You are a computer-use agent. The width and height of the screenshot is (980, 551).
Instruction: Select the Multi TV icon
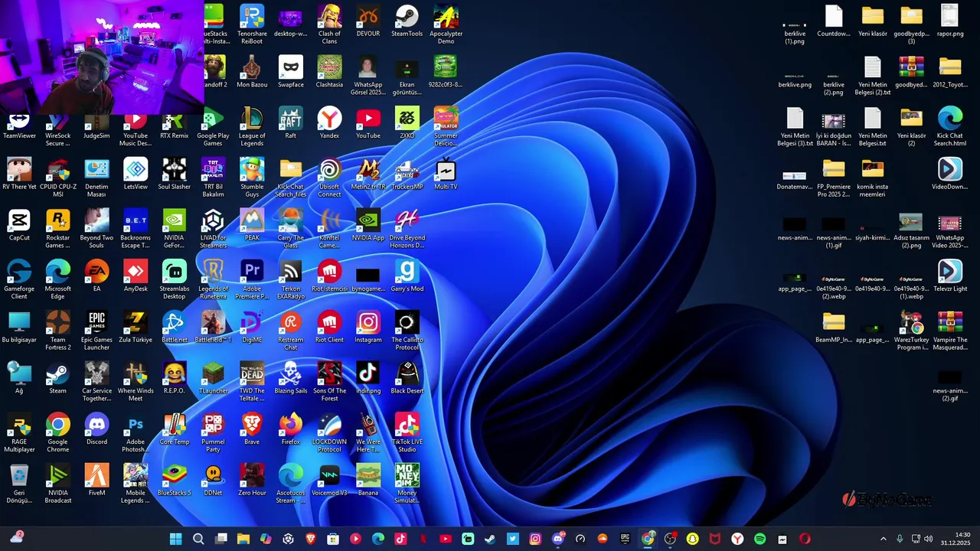coord(446,174)
